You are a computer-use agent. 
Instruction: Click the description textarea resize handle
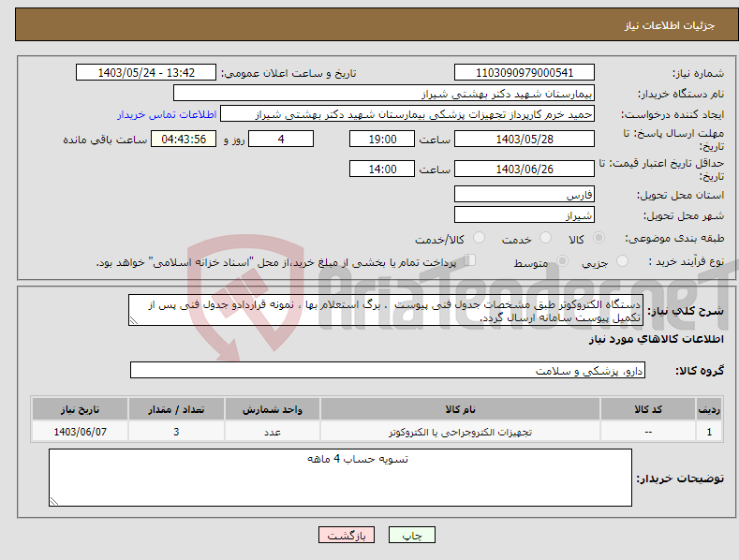tap(134, 320)
